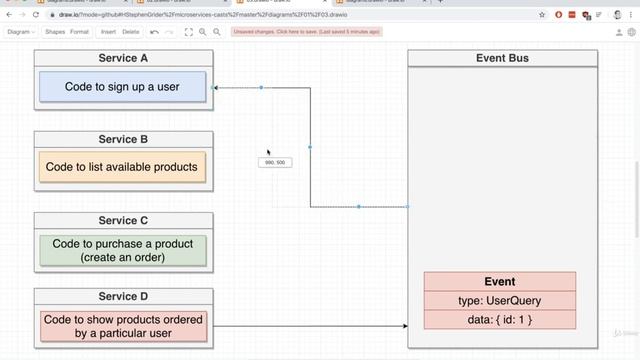Select the 'Code to sign up a user' box
This screenshot has height=360, width=640.
point(122,87)
